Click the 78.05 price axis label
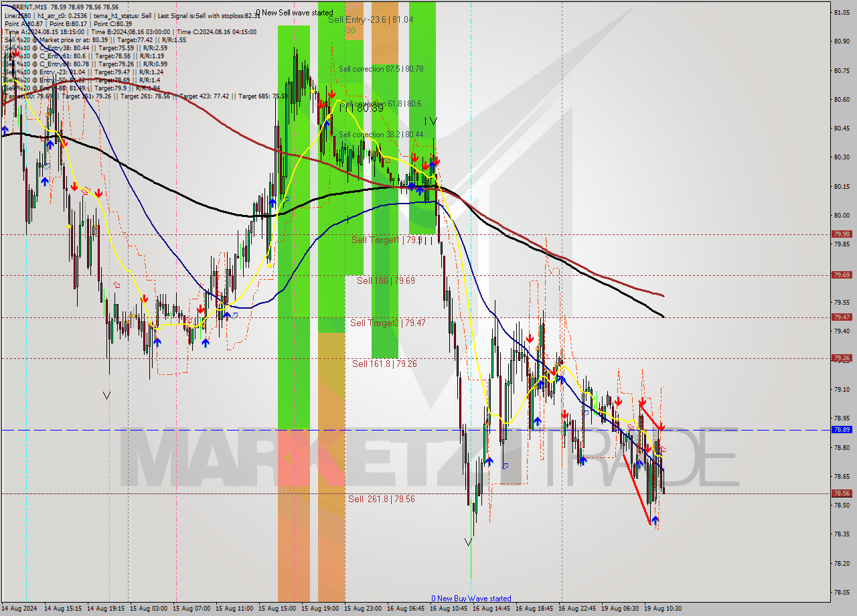The image size is (857, 616). tap(842, 593)
